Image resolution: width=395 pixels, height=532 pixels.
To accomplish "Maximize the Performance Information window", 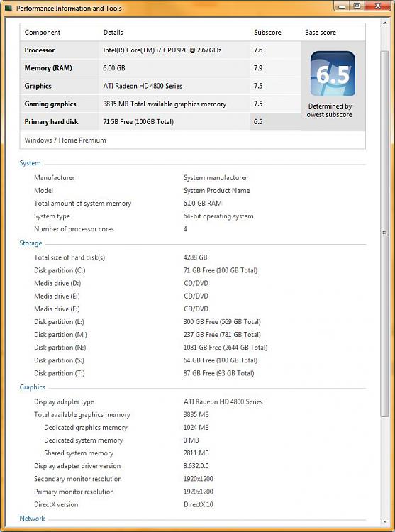I will 357,6.
